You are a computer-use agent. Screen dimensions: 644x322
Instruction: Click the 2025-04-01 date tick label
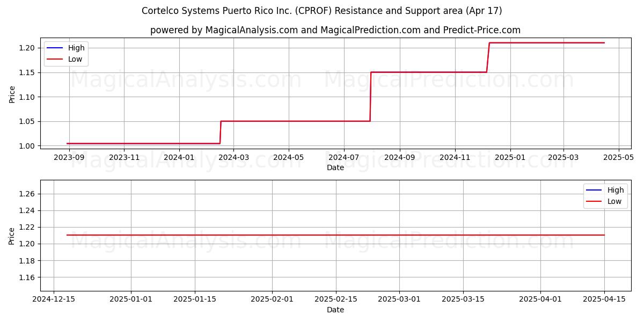[x=541, y=299]
